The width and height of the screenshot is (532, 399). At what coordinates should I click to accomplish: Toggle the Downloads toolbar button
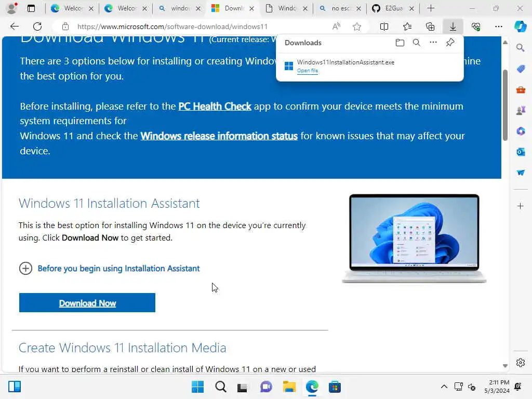(x=453, y=26)
